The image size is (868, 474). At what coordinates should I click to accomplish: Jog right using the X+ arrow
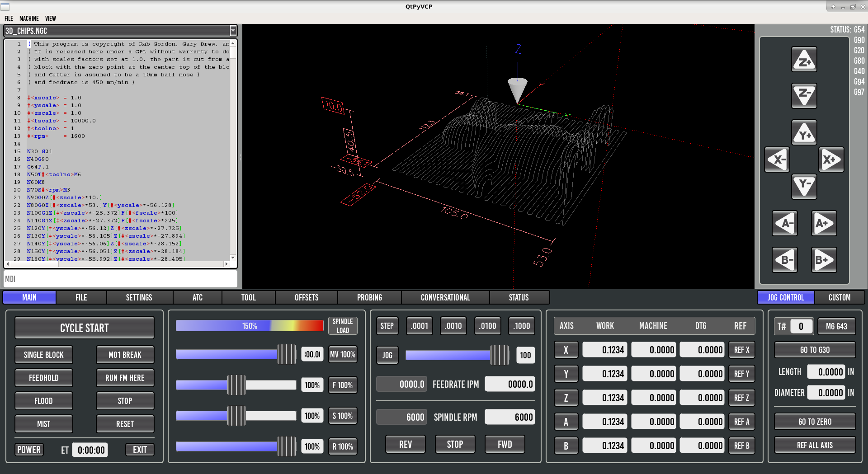point(831,160)
